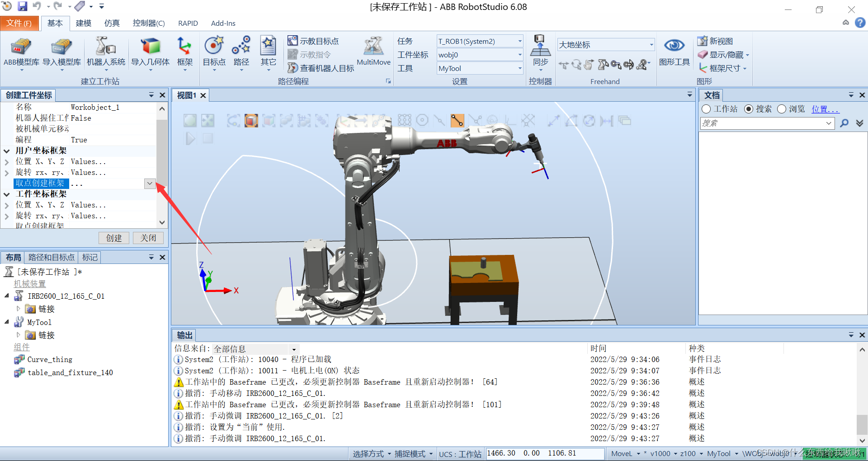
Task: Switch to the Add-Ins ribbon tab
Action: pos(223,23)
